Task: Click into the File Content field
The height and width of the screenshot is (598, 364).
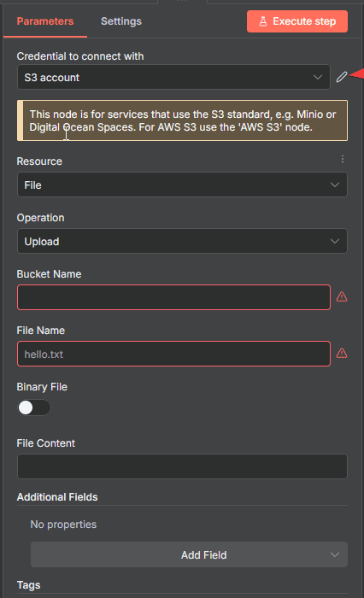Action: (x=182, y=466)
